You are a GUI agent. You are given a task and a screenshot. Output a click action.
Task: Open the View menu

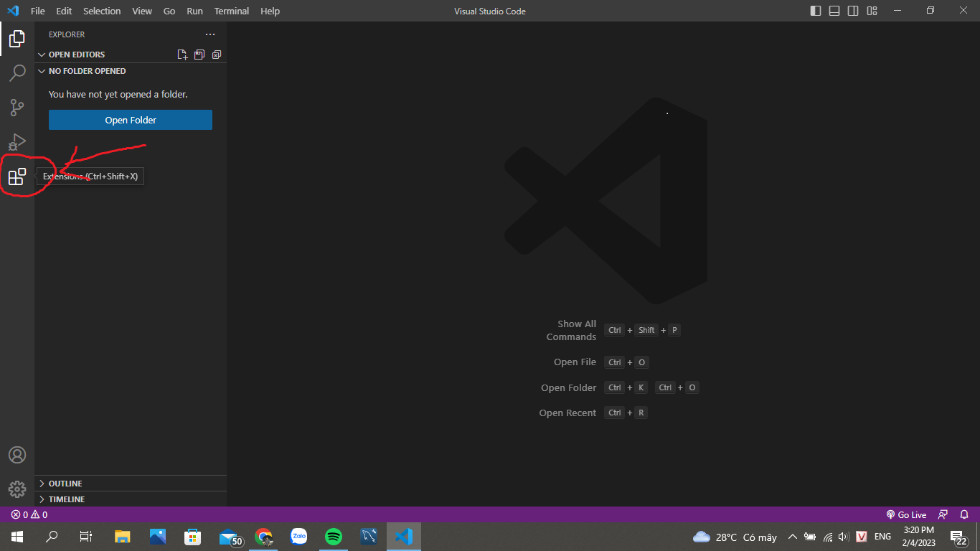tap(142, 11)
